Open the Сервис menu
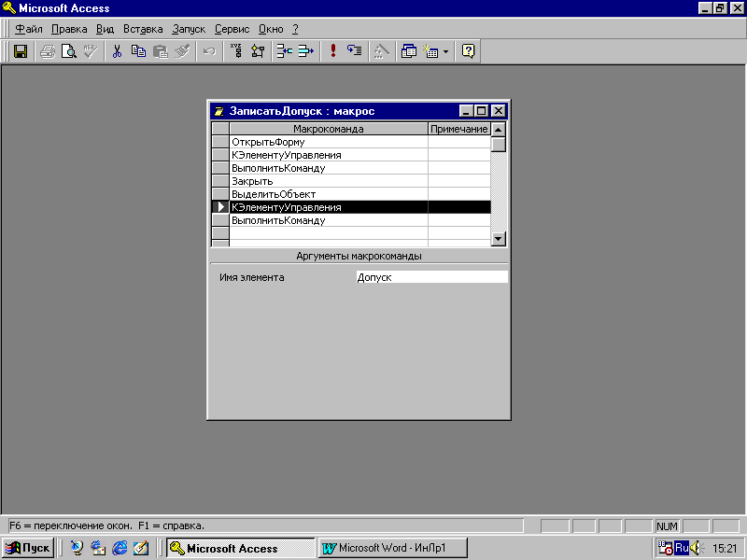The height and width of the screenshot is (560, 747). 232,29
